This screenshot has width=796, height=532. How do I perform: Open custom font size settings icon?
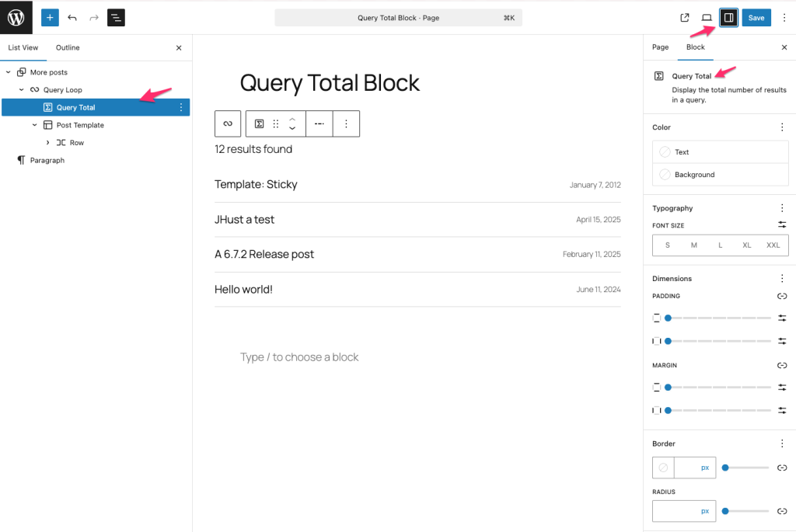coord(784,224)
